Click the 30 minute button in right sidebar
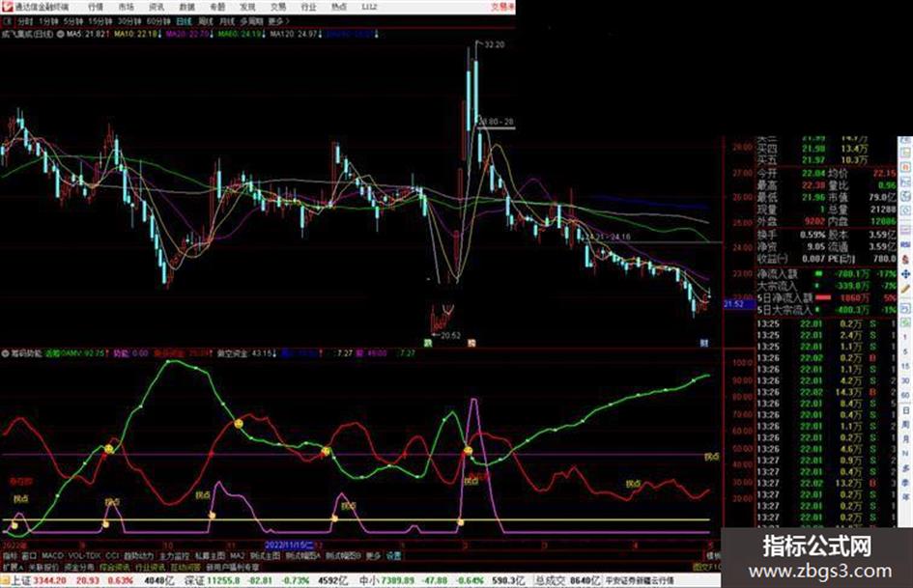This screenshot has height=588, width=913. (x=905, y=380)
